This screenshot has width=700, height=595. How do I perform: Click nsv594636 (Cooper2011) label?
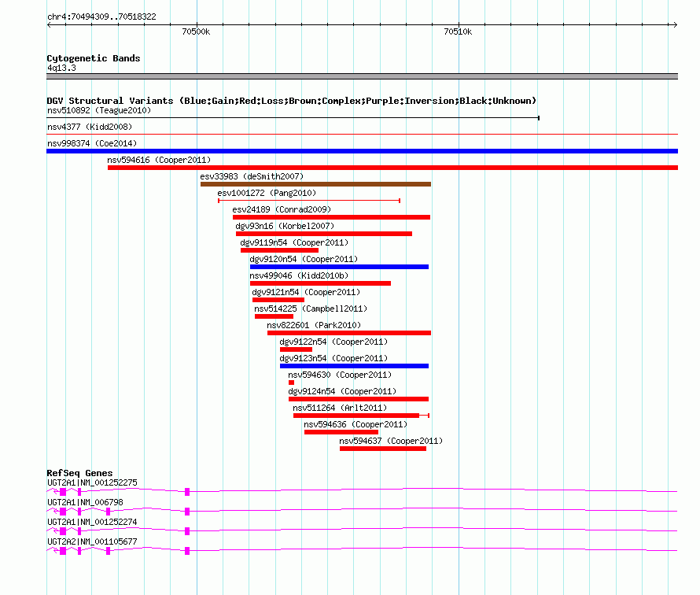point(356,424)
